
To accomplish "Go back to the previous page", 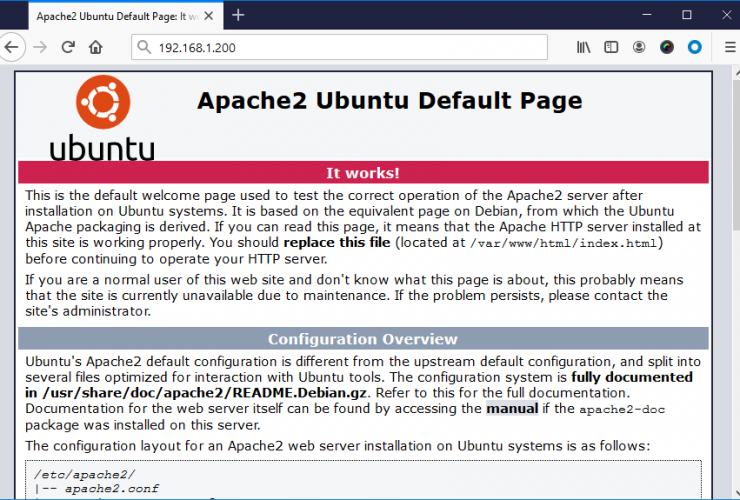I will [x=11, y=47].
